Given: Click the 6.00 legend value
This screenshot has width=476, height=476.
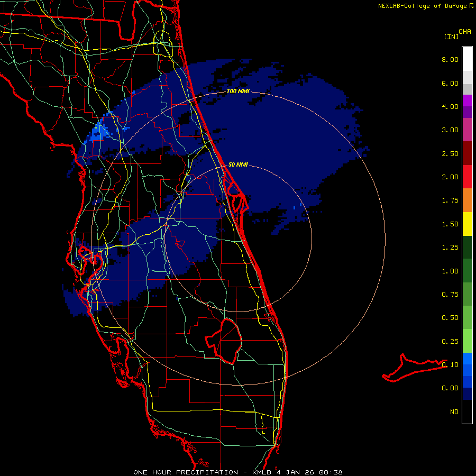Looking at the screenshot, I should point(450,83).
